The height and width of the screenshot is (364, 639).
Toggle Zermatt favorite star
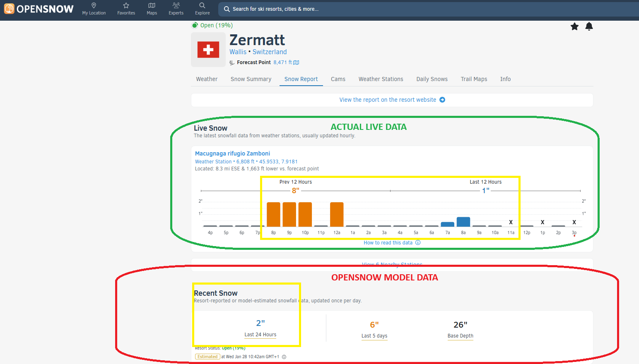574,26
